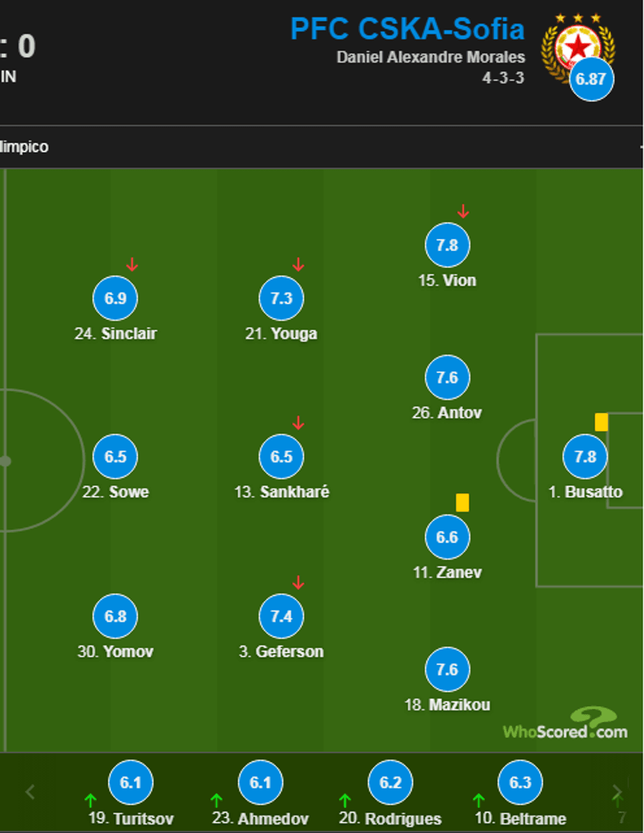
Task: Select Mazikou's 7.6 rating circle
Action: point(448,669)
